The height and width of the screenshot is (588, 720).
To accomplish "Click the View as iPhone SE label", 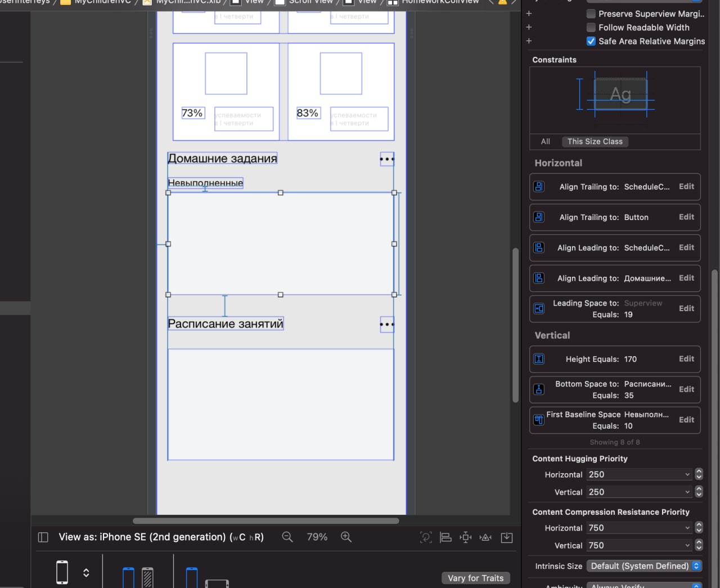I will tap(161, 537).
